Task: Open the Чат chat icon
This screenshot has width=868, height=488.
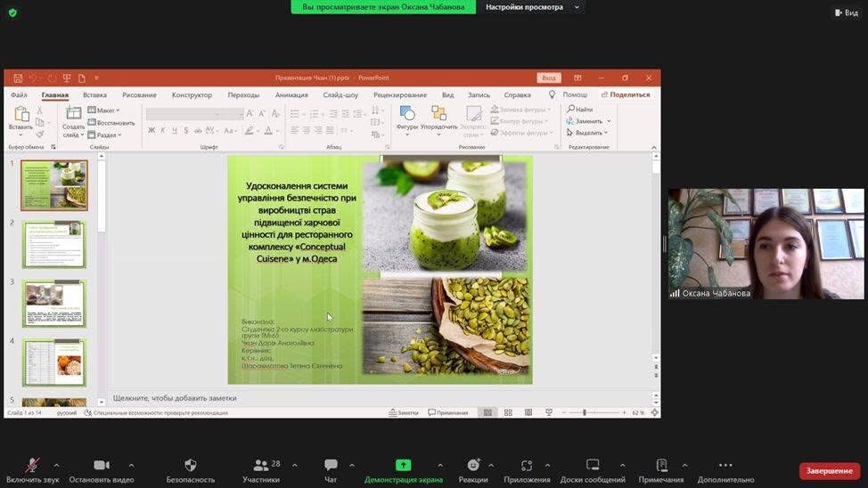Action: click(x=331, y=466)
